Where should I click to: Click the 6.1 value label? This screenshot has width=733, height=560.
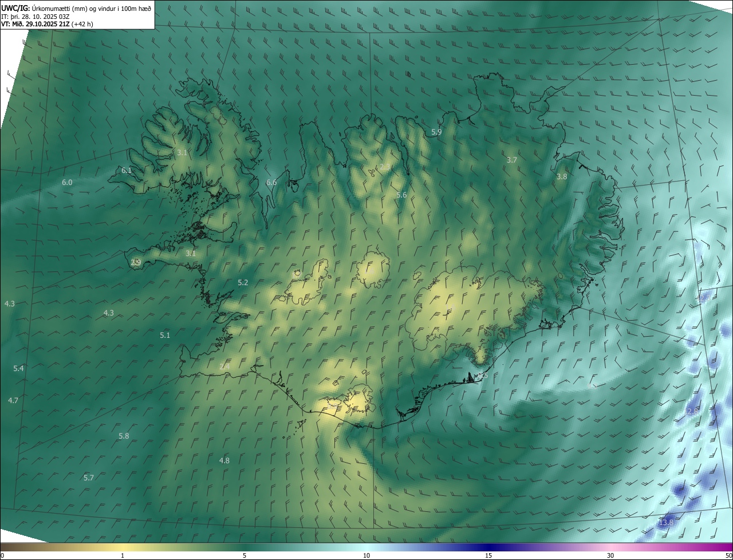127,171
